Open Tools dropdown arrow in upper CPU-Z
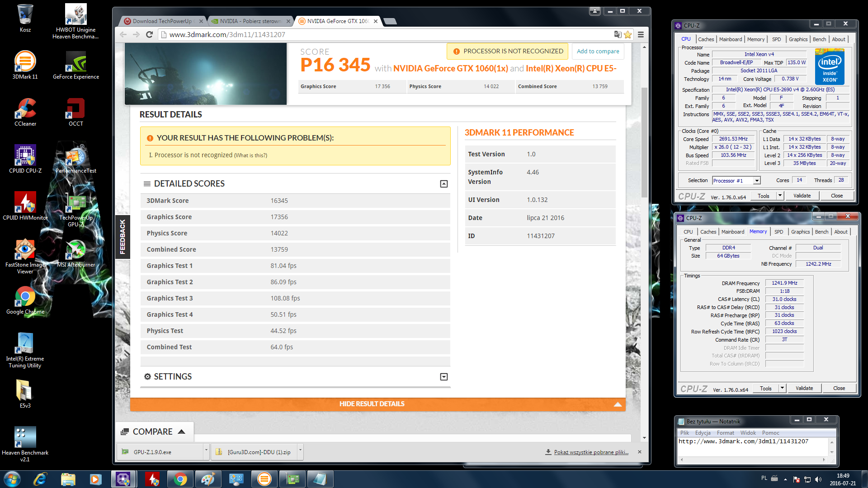The width and height of the screenshot is (868, 488). [x=780, y=196]
